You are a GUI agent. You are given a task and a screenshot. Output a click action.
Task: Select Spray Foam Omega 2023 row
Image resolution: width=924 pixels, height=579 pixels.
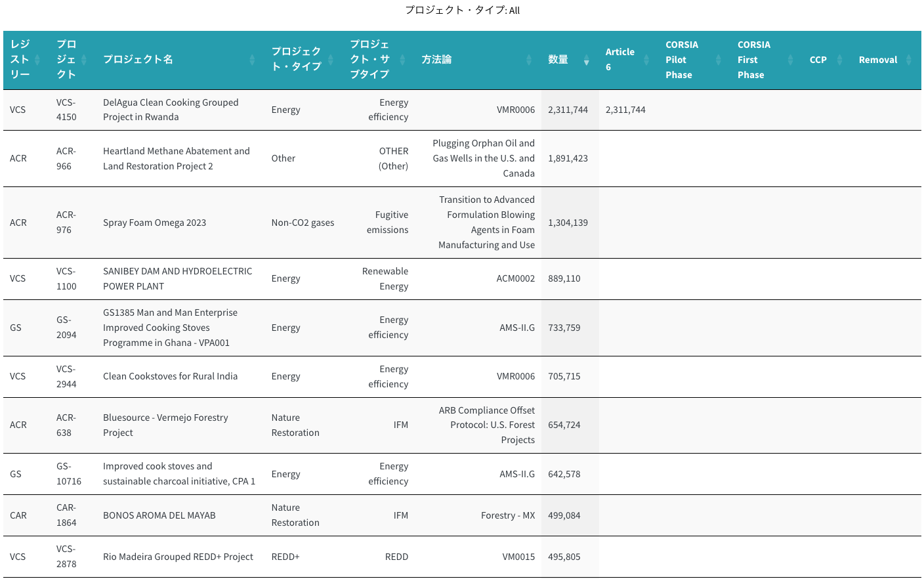pos(154,223)
